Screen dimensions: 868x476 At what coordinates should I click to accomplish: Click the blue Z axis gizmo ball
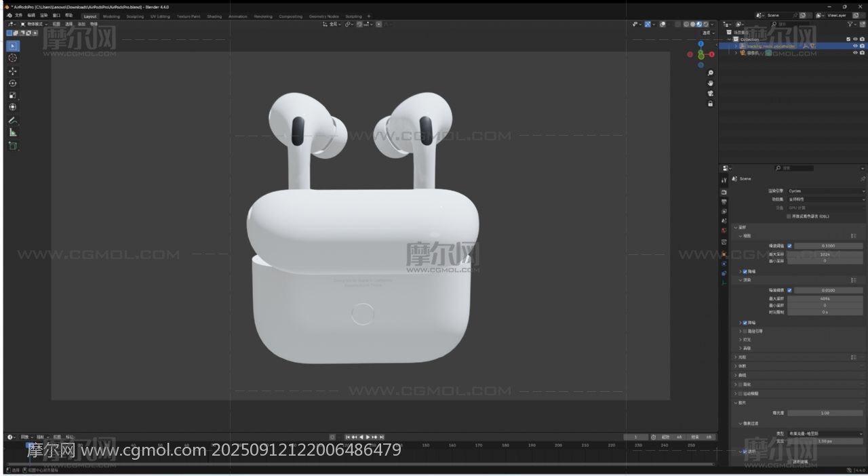[x=701, y=44]
